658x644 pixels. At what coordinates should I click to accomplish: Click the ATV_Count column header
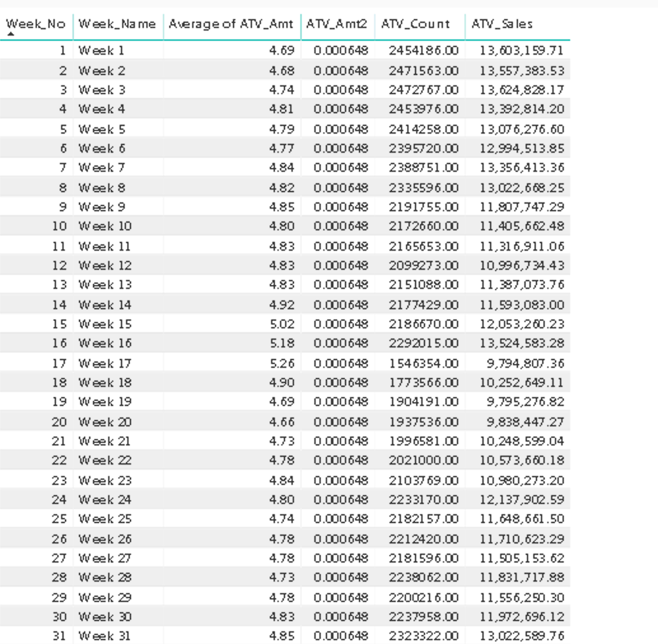click(416, 24)
